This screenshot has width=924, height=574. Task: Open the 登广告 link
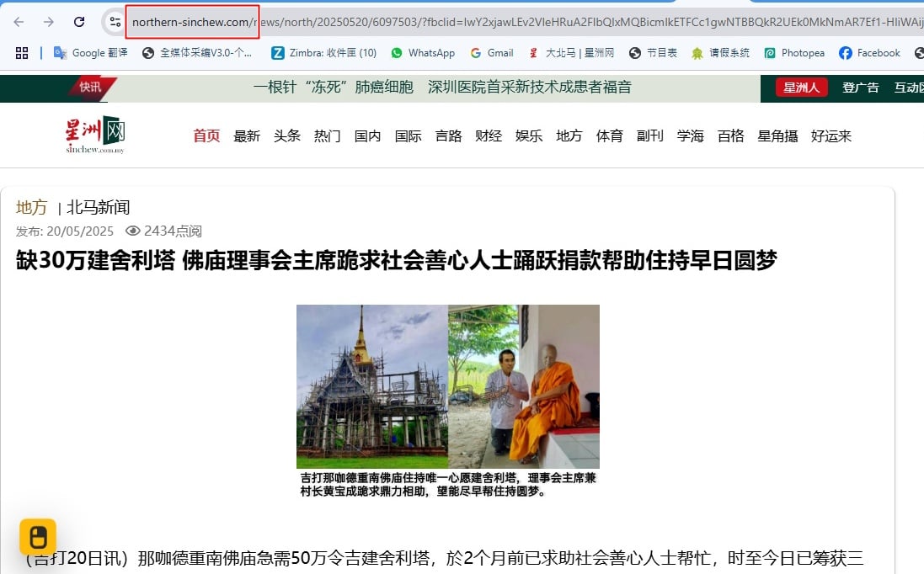click(861, 87)
